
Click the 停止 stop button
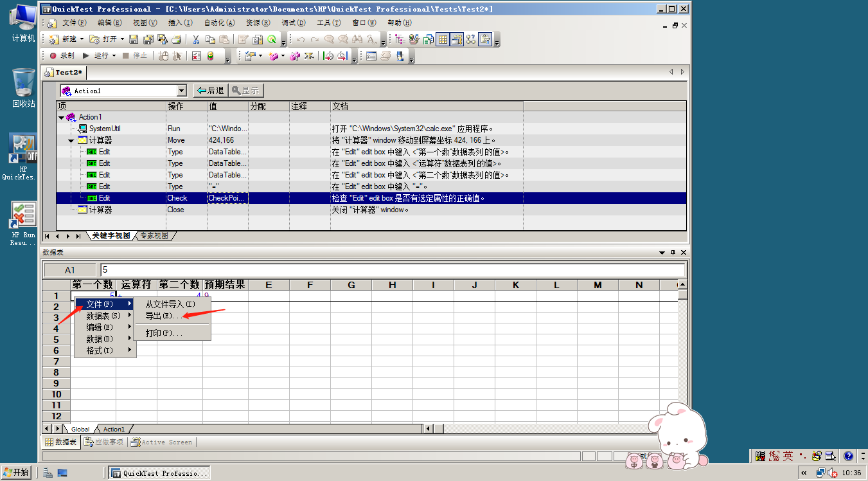(135, 56)
